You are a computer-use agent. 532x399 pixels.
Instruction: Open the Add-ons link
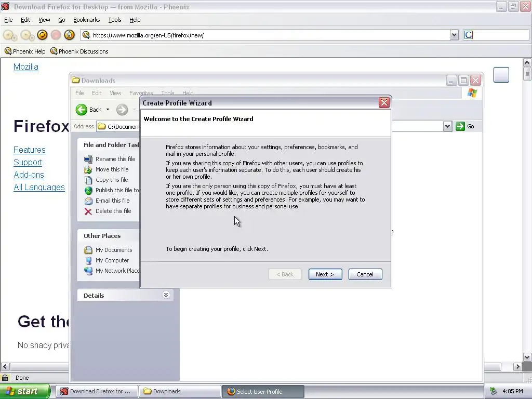tap(29, 175)
